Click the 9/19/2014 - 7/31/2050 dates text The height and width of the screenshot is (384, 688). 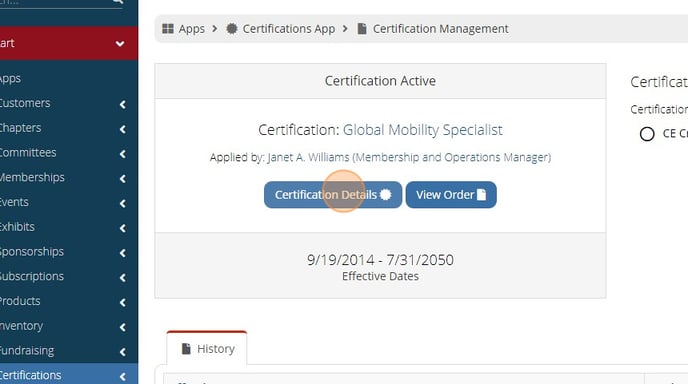point(380,260)
